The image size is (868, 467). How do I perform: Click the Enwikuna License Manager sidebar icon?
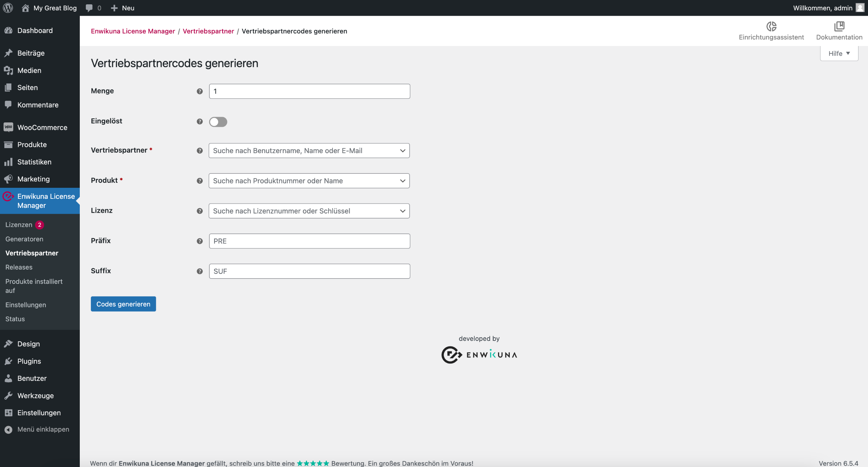(8, 196)
